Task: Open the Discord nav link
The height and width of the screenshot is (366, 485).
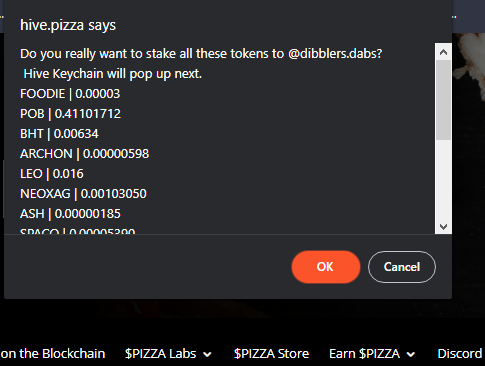Action: pos(460,354)
